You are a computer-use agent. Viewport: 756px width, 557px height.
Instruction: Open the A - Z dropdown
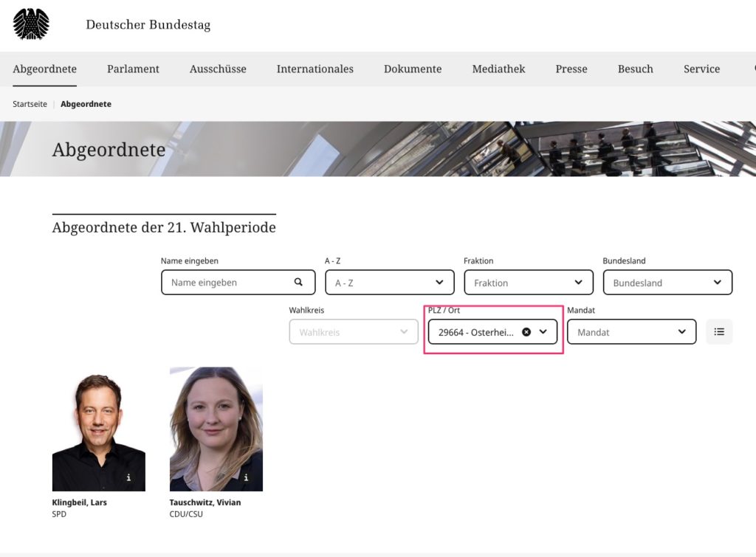point(390,283)
